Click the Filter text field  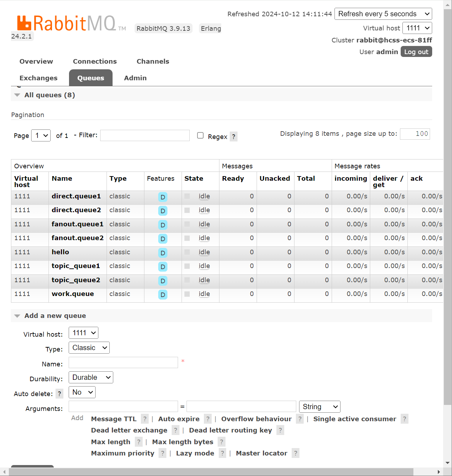145,135
